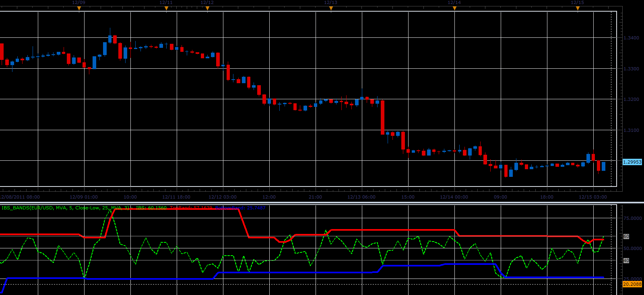
Task: Click the 12/14 orange day marker
Action: coord(454,8)
